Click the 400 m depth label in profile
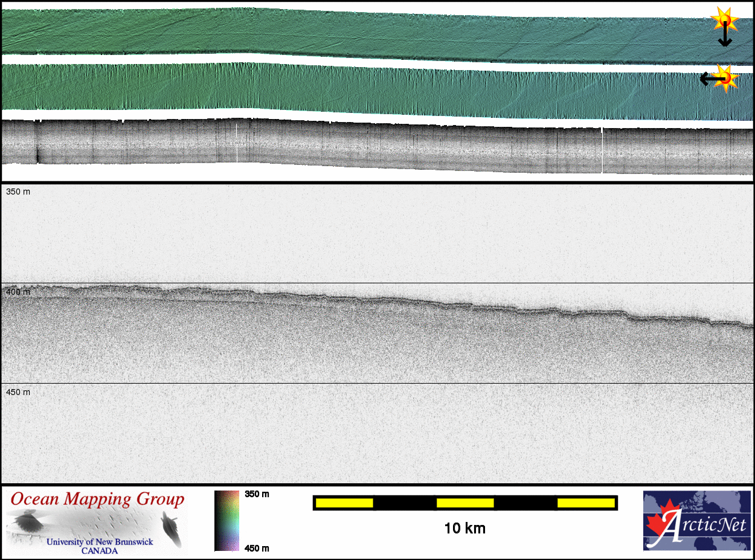Image resolution: width=755 pixels, height=560 pixels. 18,292
